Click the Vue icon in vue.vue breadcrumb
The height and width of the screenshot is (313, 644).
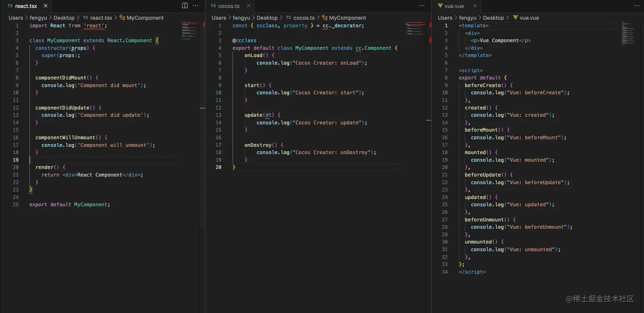click(515, 18)
